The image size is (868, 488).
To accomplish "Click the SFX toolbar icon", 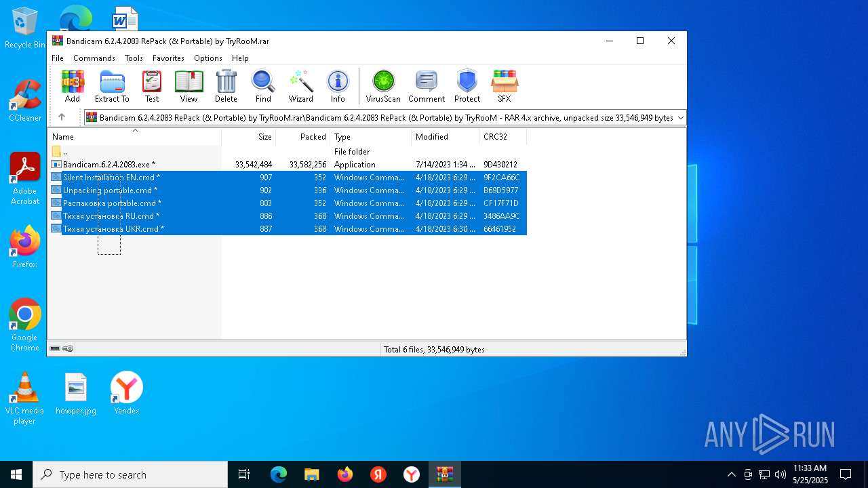I will click(x=505, y=86).
